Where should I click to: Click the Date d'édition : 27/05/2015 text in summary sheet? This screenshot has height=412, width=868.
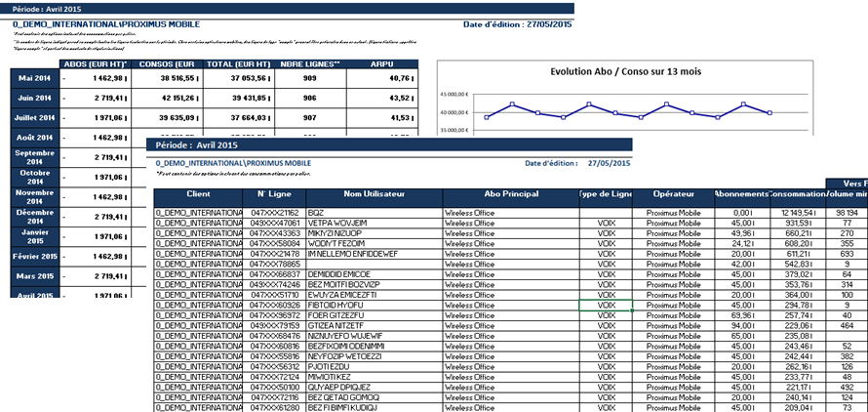point(518,24)
